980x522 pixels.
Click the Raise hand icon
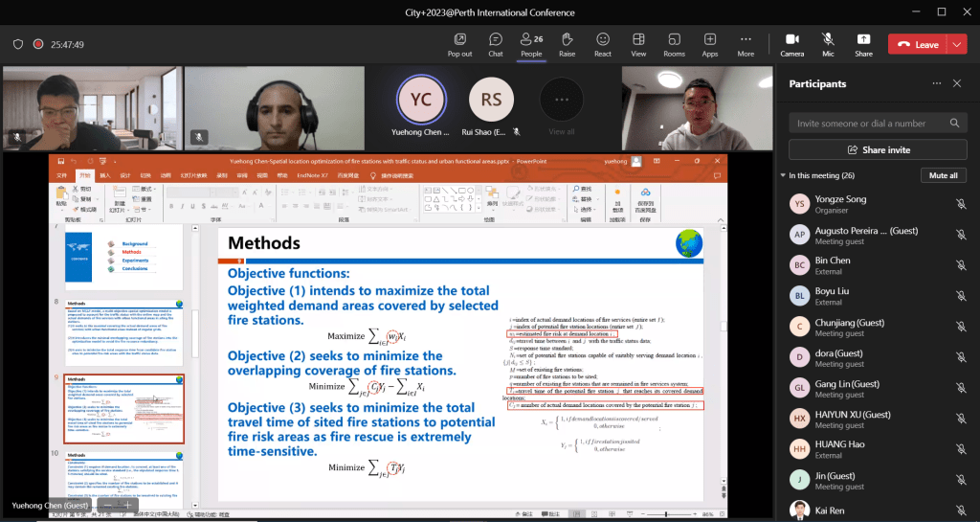pos(568,43)
